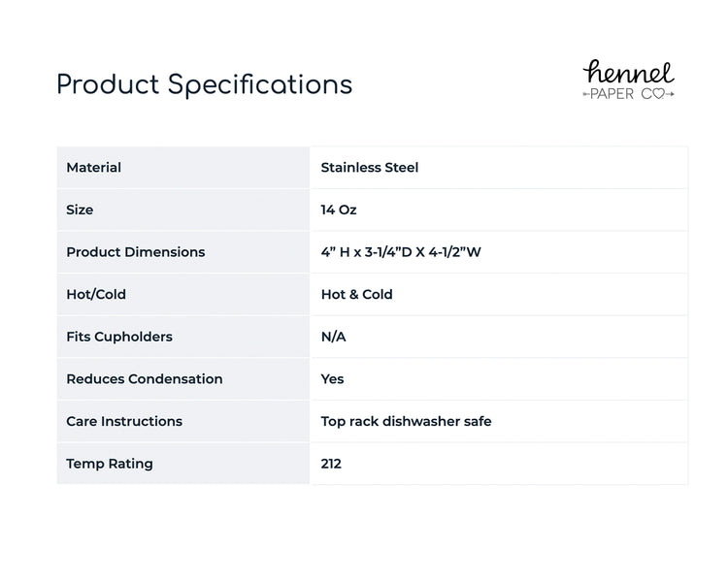The image size is (728, 582).
Task: Click the PAPER text in logo
Action: tap(612, 94)
